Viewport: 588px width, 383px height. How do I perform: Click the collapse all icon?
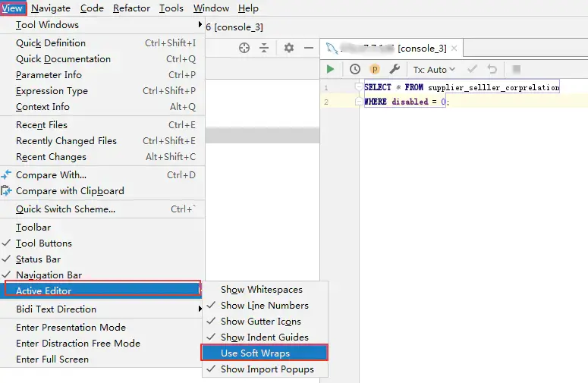264,48
